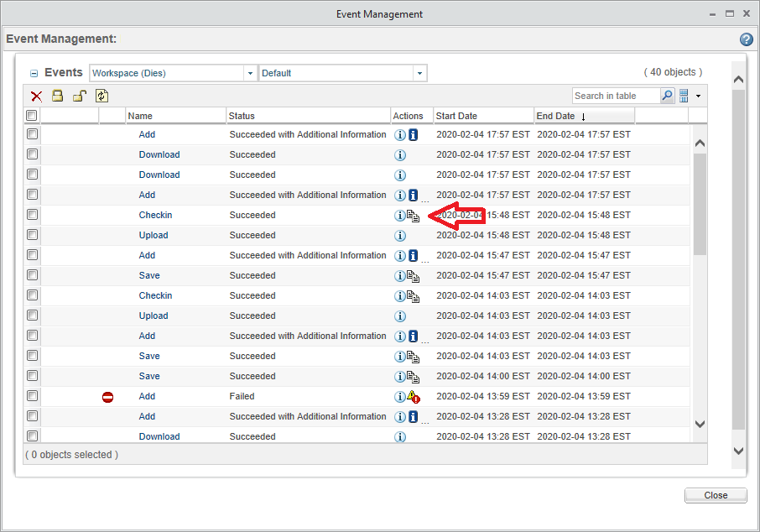Click the objects icon in Checkin row at 15:48
Image resolution: width=760 pixels, height=532 pixels.
[413, 216]
